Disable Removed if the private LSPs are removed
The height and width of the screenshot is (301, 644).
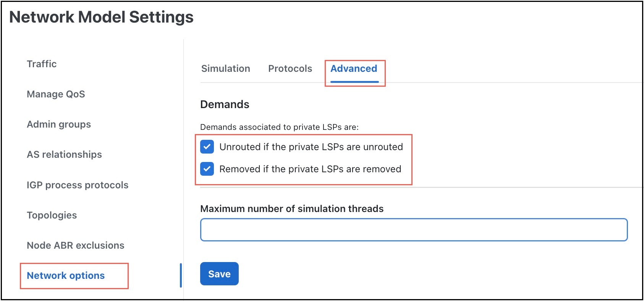pyautogui.click(x=207, y=169)
